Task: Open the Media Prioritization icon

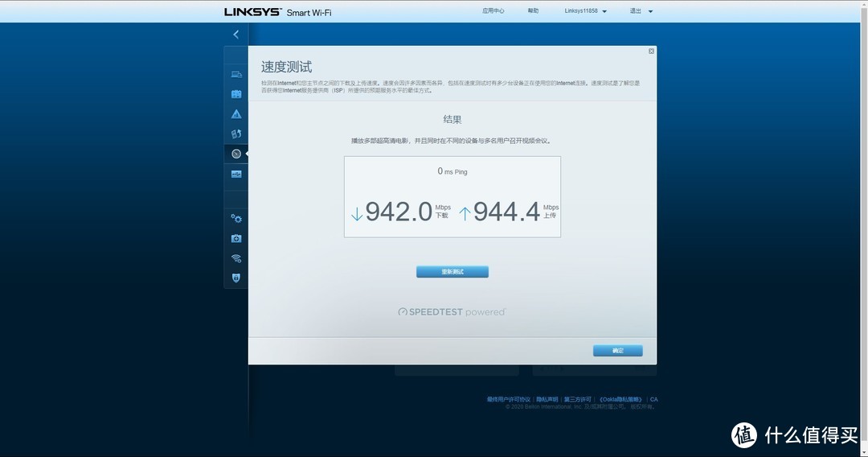Action: tap(236, 134)
